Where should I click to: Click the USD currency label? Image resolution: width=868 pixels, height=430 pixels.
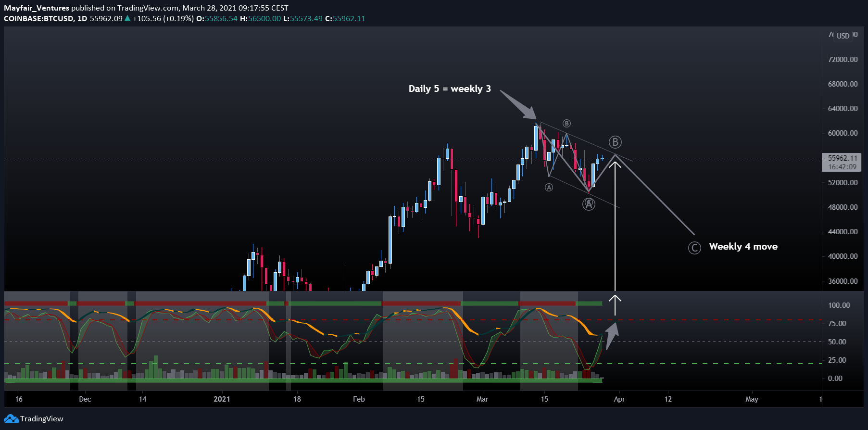843,36
